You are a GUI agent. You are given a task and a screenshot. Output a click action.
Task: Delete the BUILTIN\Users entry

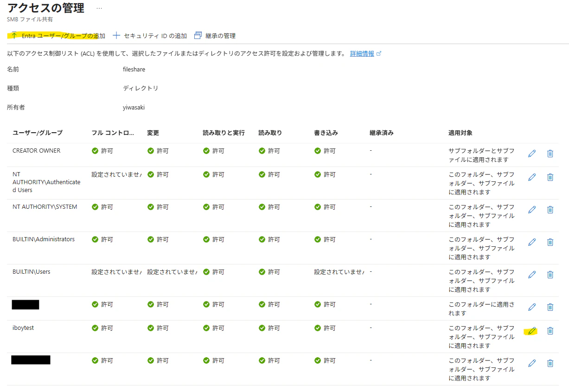point(550,275)
